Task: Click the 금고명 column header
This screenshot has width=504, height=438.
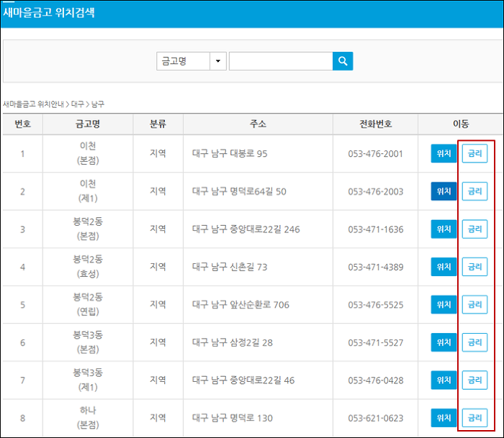Action: click(88, 124)
